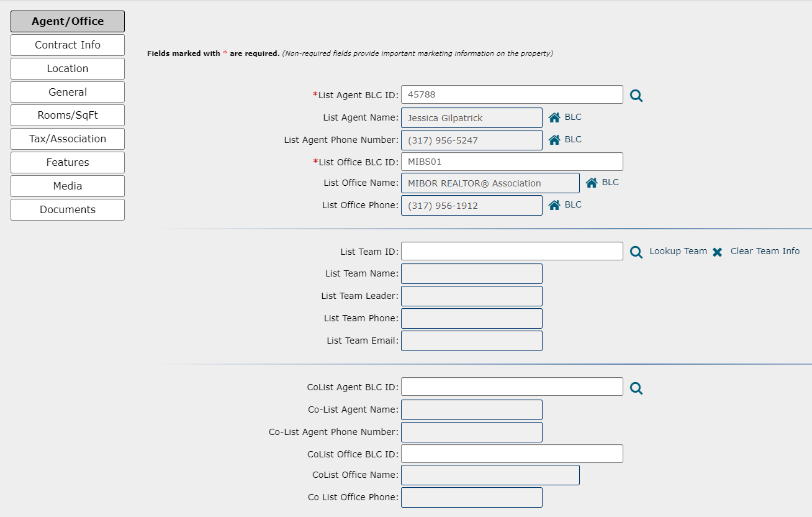Open the Features tab
Image resolution: width=812 pixels, height=517 pixels.
click(68, 162)
